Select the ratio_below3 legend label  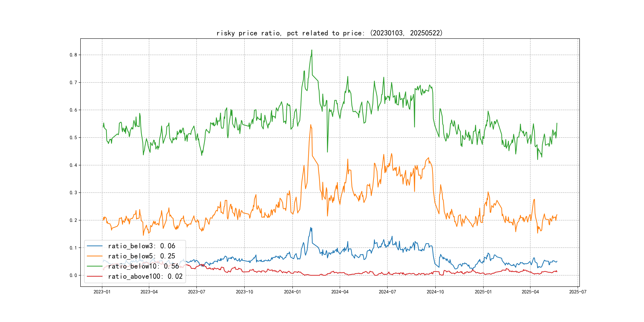(142, 246)
